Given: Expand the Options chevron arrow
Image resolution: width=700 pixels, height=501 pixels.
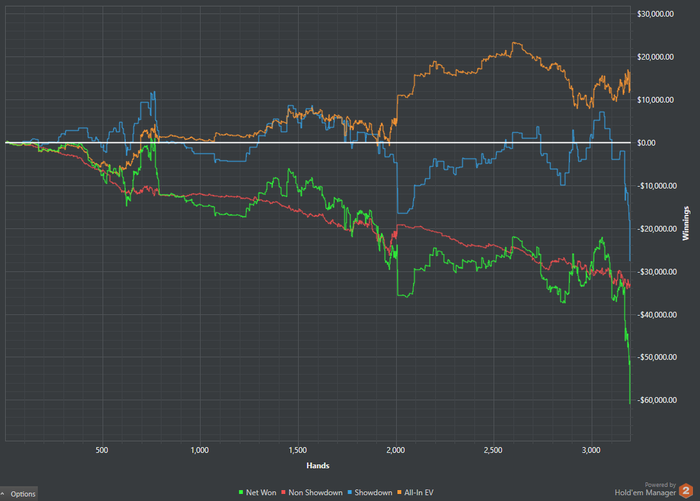Looking at the screenshot, I should 3,494.
